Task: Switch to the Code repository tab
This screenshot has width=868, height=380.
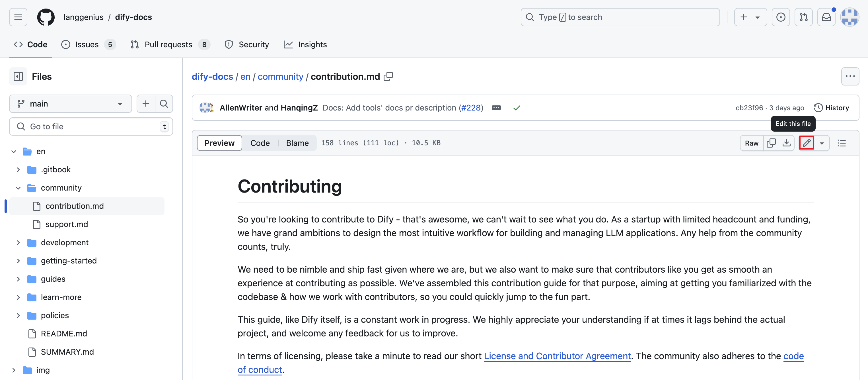Action: pos(30,44)
